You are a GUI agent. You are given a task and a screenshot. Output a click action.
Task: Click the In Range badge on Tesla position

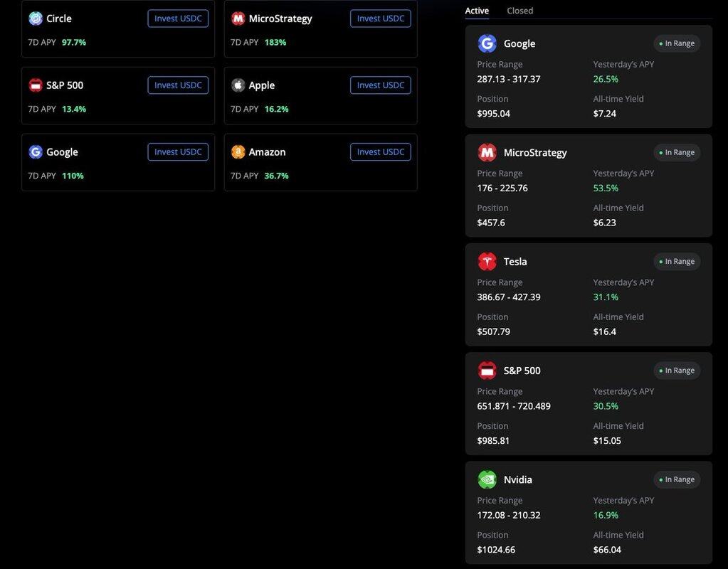pos(677,262)
